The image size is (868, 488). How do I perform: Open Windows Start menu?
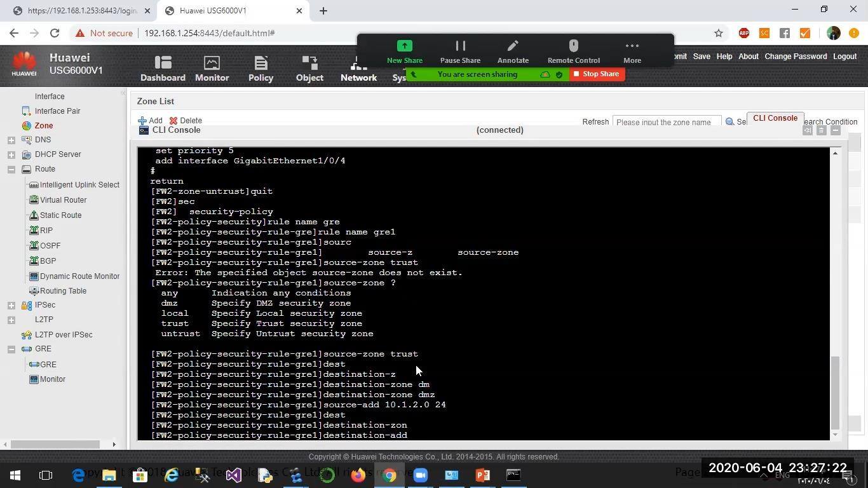pos(15,475)
